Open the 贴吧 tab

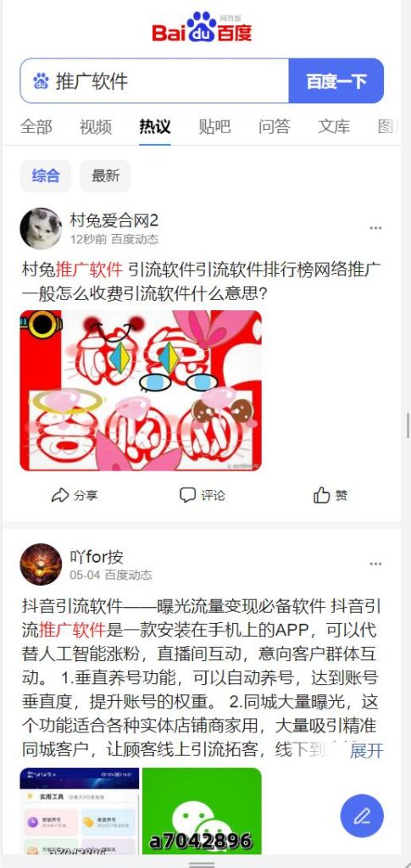(214, 127)
